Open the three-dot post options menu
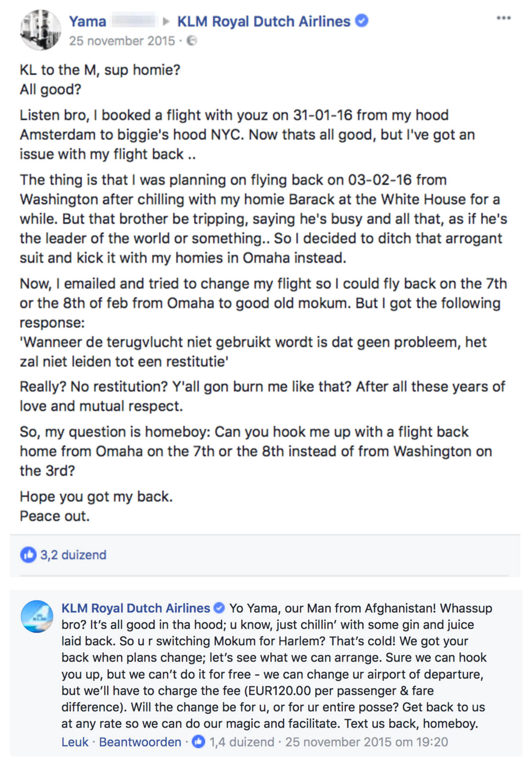This screenshot has width=532, height=766. [x=503, y=18]
